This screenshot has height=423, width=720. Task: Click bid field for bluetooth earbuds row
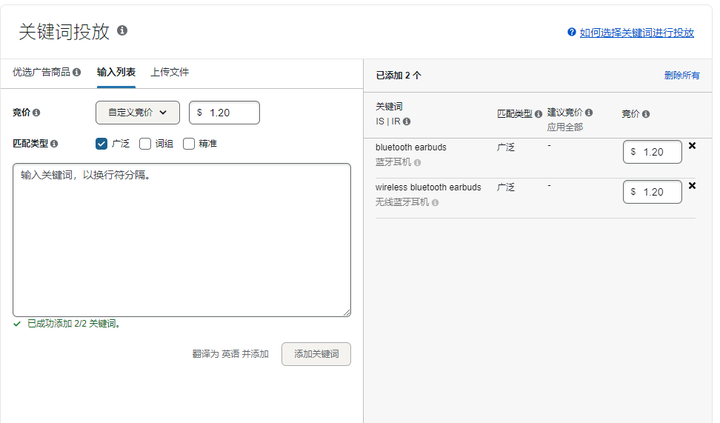pos(655,152)
